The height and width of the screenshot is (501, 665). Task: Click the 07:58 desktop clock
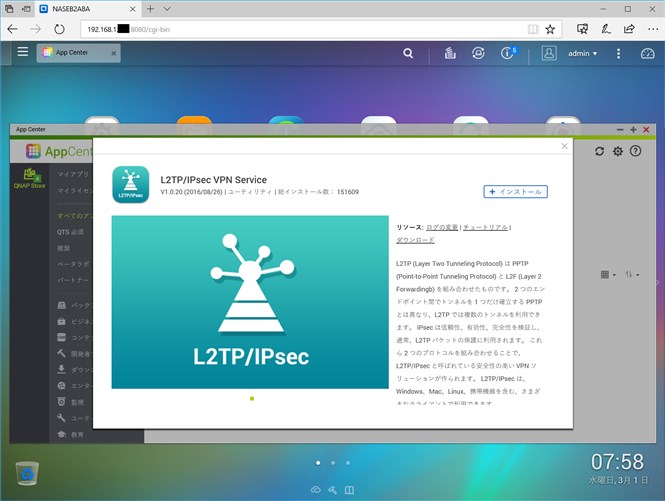[x=617, y=462]
